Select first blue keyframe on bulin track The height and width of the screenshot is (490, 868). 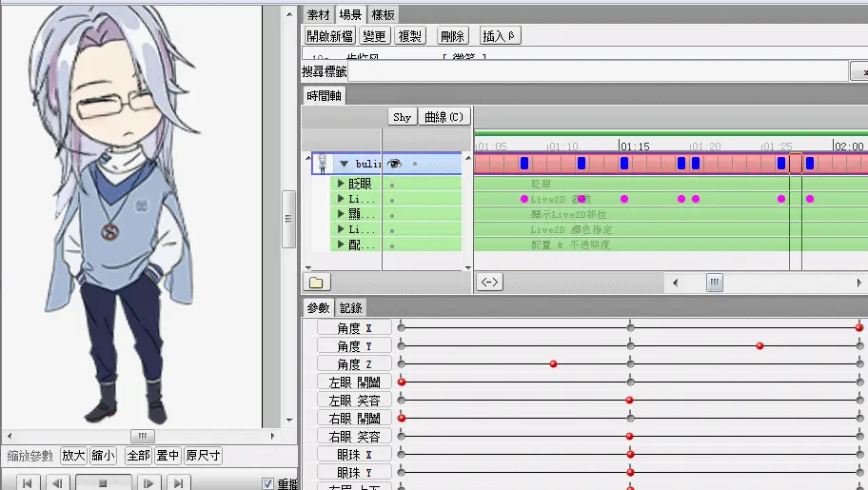(x=524, y=164)
